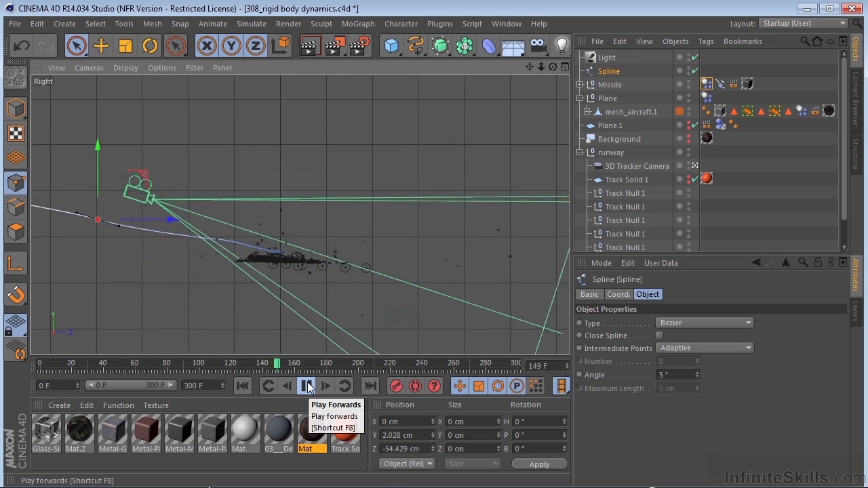Expand the Plane null object

[580, 98]
